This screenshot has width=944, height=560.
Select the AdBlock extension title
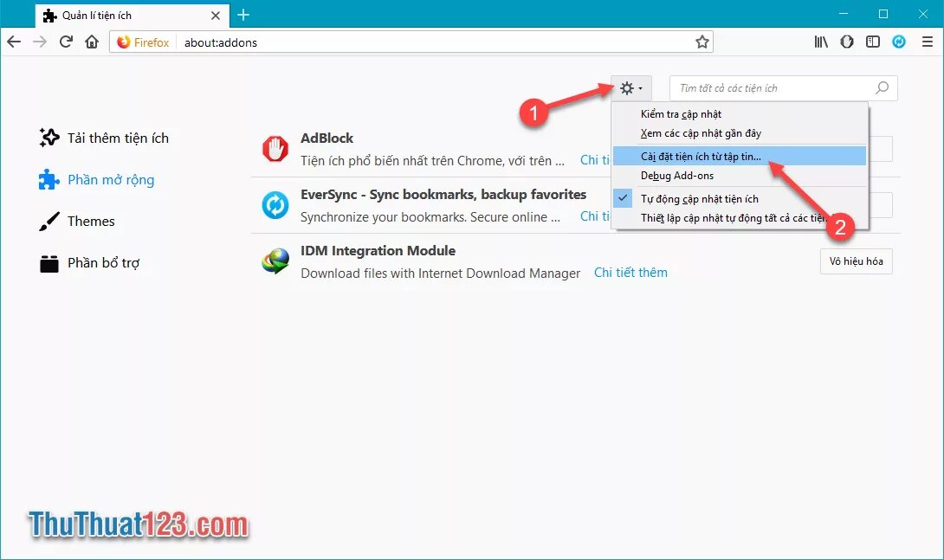point(327,138)
